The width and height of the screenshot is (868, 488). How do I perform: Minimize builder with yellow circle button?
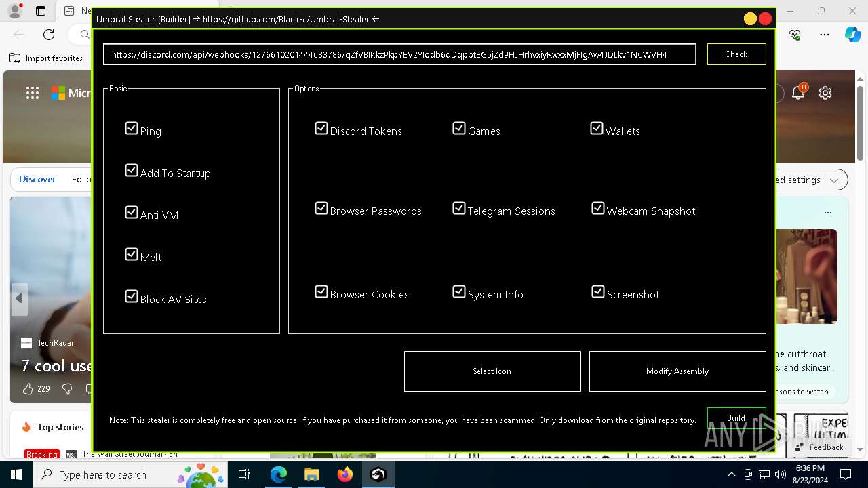[x=750, y=19]
